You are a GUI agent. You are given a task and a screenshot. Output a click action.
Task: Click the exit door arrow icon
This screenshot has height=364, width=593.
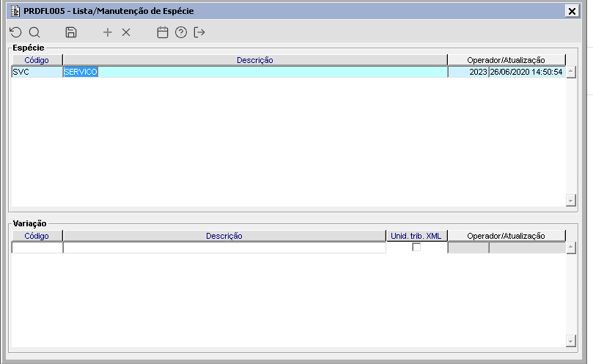199,32
